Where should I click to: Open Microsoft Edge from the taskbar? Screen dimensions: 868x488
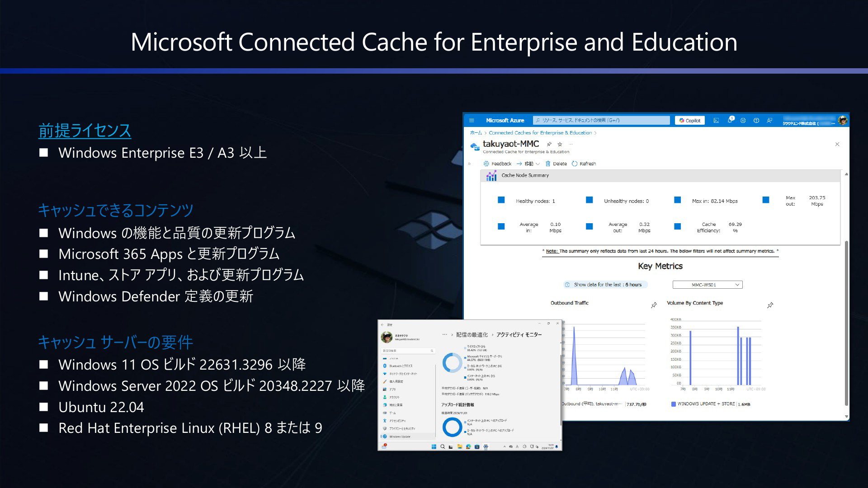pos(468,446)
